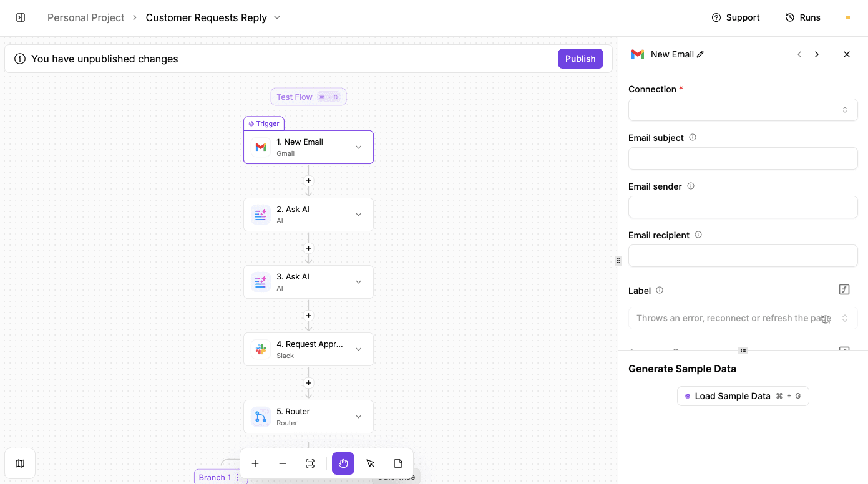Click the Gmail icon on the New Email trigger
The height and width of the screenshot is (484, 868).
point(260,147)
